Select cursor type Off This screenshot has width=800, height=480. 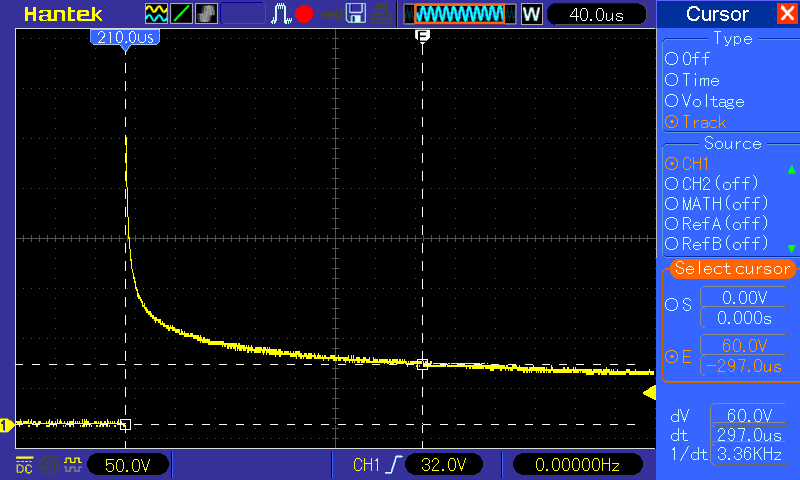click(687, 59)
